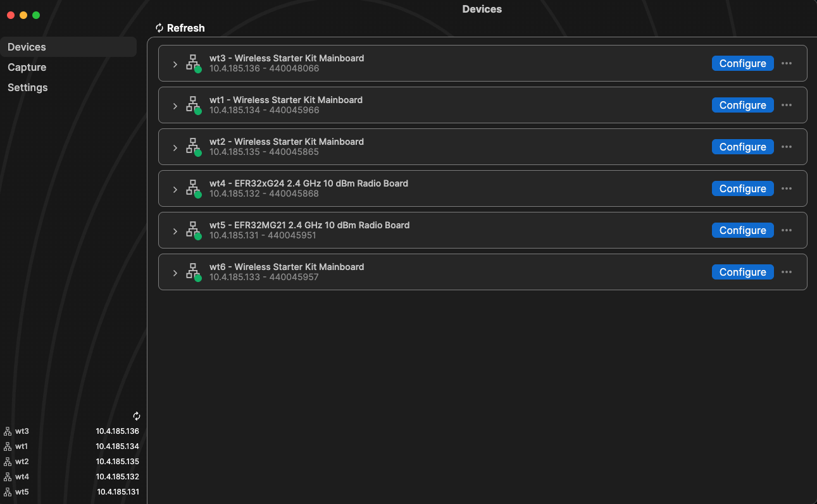817x504 pixels.
Task: Click the network adapter icon for wt3 device
Action: (193, 63)
